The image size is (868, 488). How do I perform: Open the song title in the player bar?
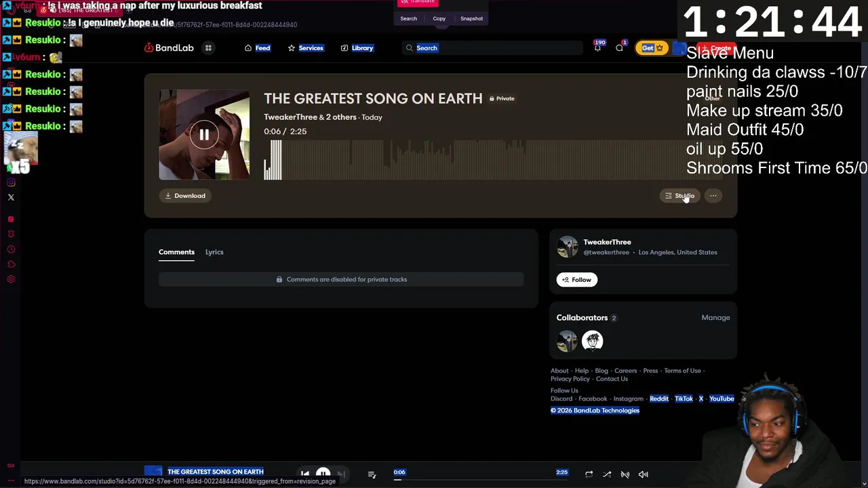(x=216, y=472)
